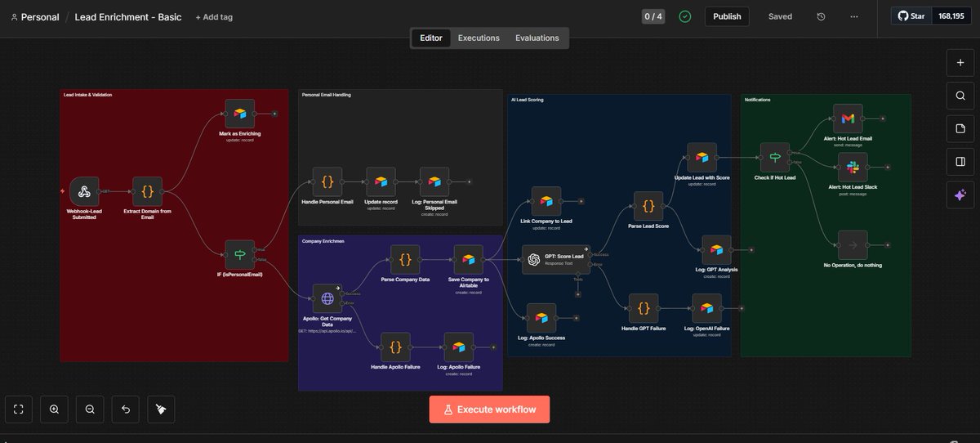Add a sticky note from side panel

pyautogui.click(x=960, y=128)
